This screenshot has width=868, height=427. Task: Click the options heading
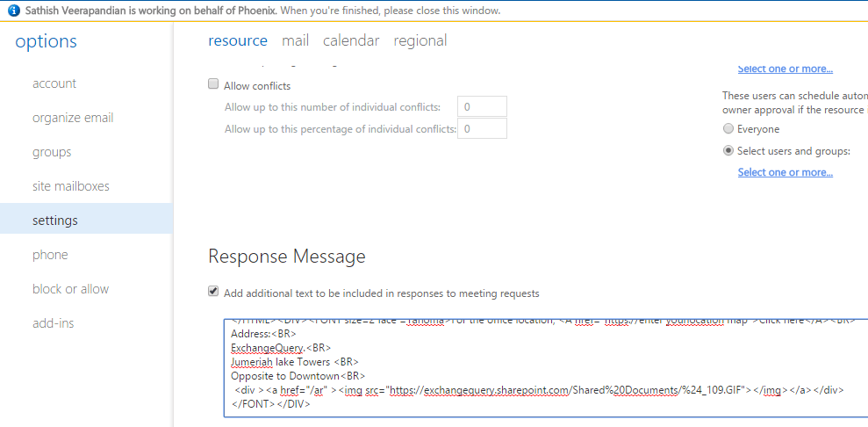46,41
